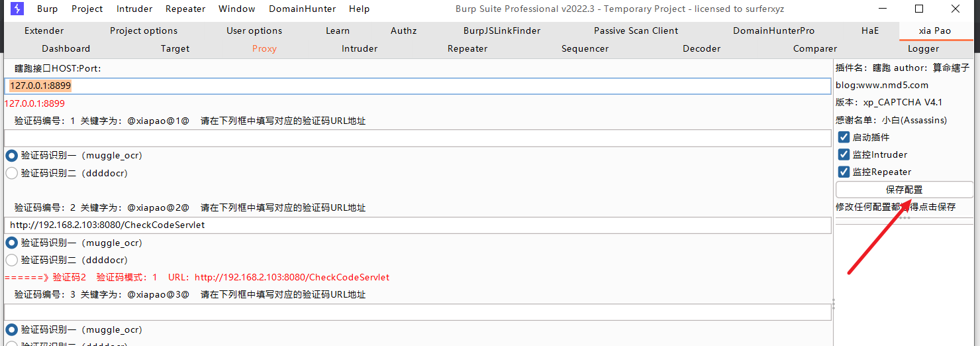Click the 感谢名单 小白(Assassins) text
Viewport: 980px width, 346px height.
891,120
